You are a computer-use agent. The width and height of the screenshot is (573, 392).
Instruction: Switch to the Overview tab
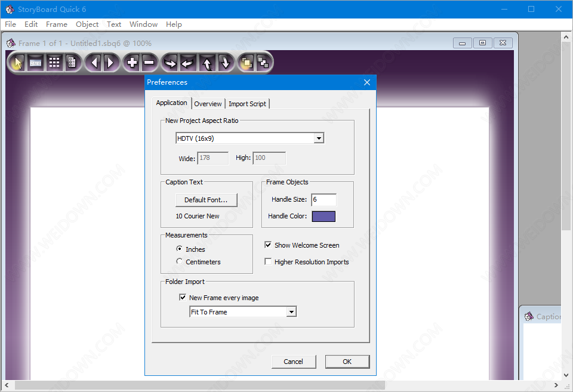pyautogui.click(x=208, y=104)
